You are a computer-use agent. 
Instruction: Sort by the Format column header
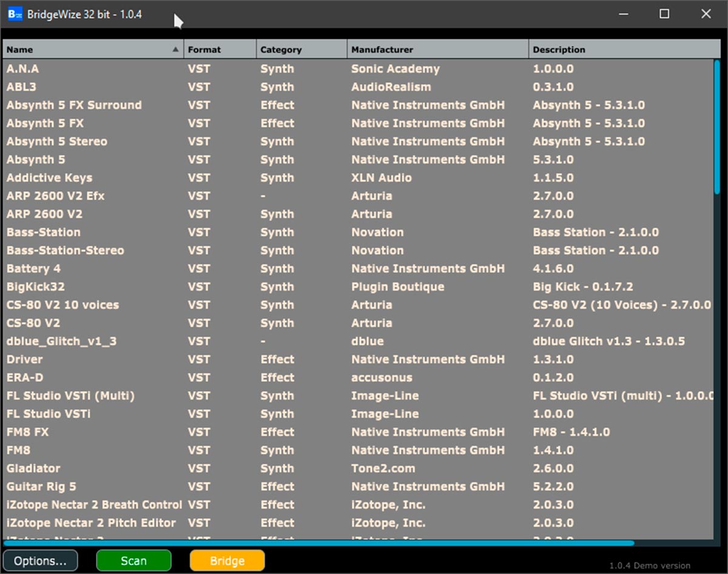point(220,49)
